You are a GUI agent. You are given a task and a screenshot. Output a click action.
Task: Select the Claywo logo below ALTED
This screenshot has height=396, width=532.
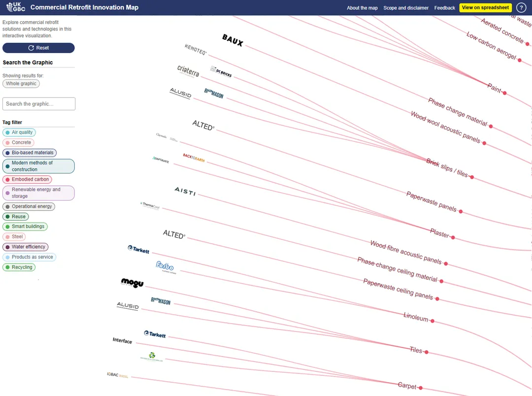pos(166,137)
